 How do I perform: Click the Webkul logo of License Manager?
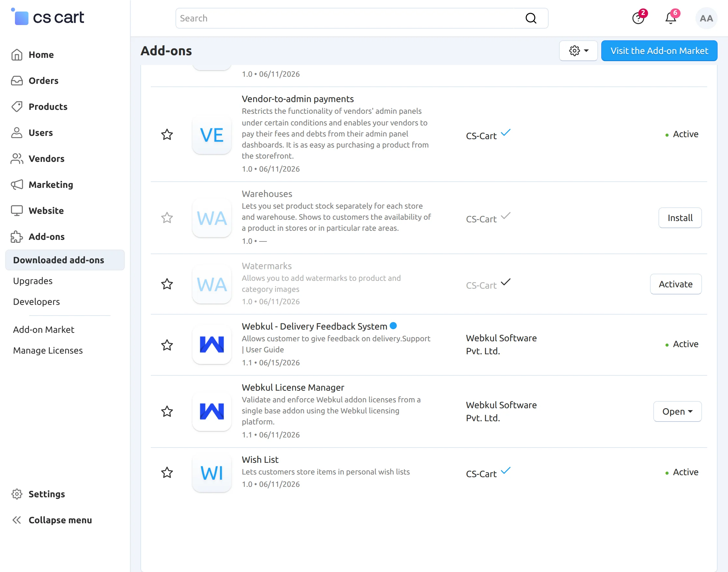click(212, 411)
